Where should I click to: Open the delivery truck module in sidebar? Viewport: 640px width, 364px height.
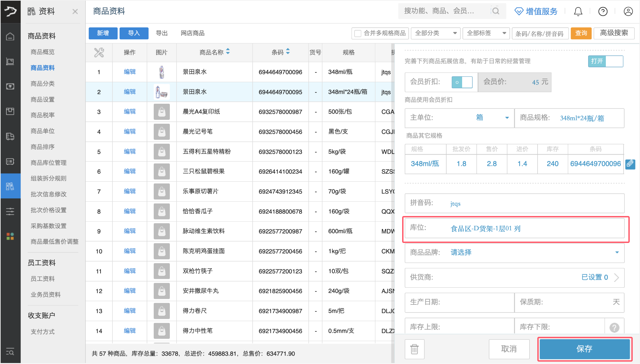[x=11, y=136]
